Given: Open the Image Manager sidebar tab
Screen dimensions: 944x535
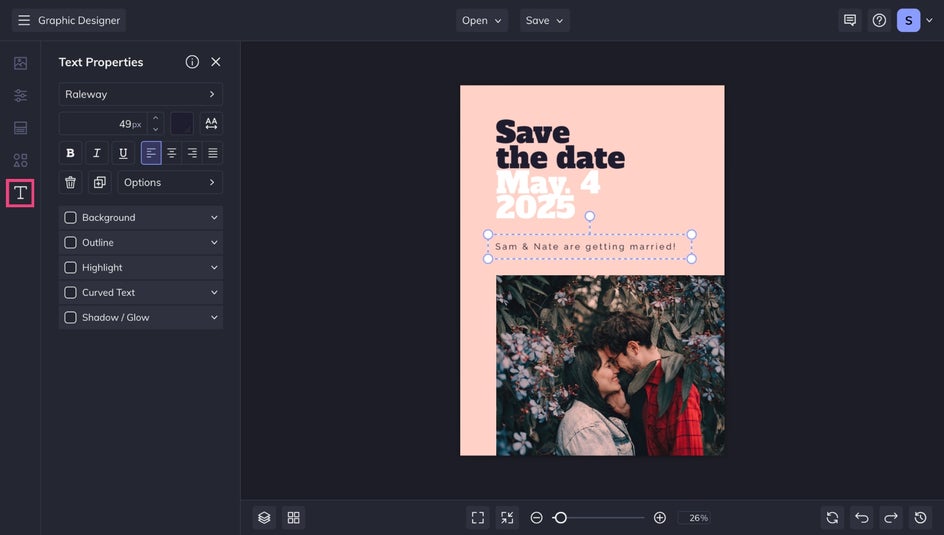Looking at the screenshot, I should (x=20, y=63).
